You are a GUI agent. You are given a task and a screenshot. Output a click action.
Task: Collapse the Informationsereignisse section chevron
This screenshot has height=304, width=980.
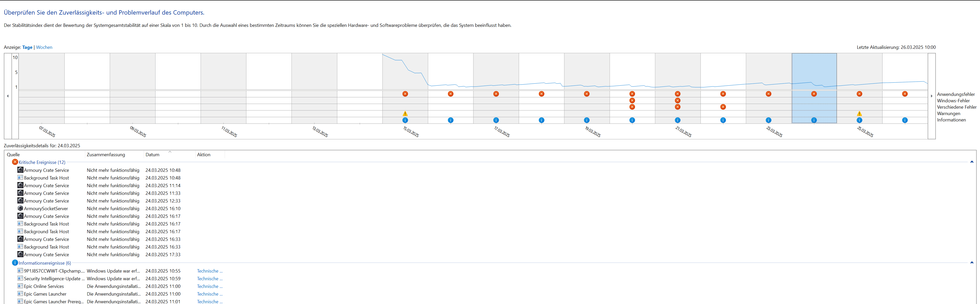point(972,263)
